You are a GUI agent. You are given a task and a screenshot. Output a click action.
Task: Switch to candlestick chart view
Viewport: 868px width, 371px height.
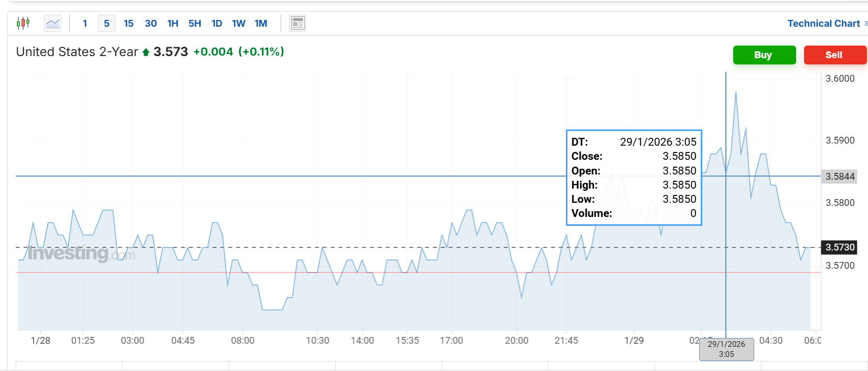point(23,23)
